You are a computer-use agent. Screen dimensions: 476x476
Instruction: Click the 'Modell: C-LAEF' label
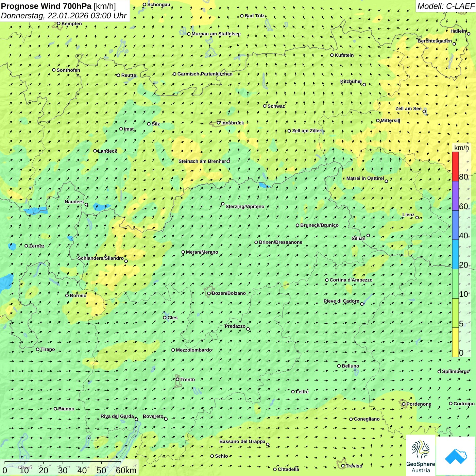(x=446, y=6)
